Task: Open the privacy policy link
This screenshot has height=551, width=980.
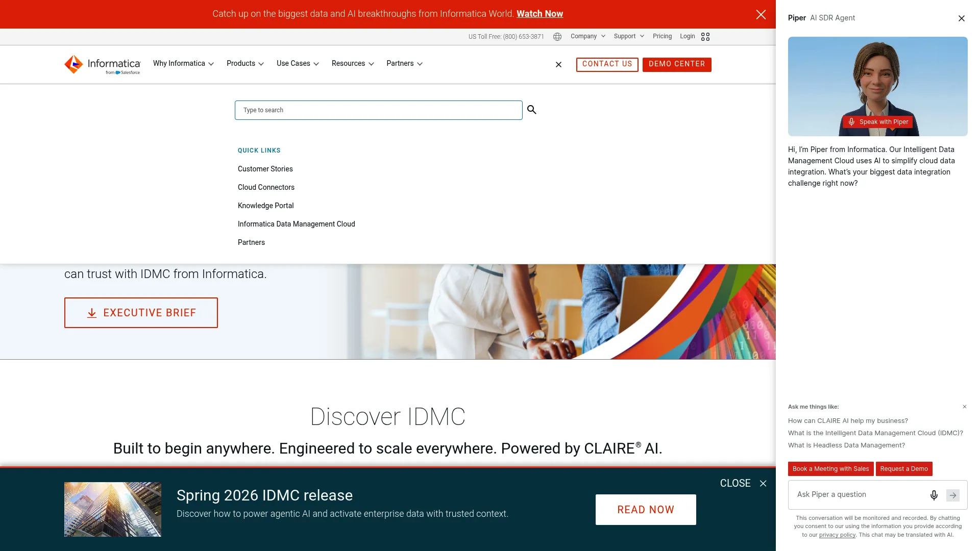Action: point(837,535)
